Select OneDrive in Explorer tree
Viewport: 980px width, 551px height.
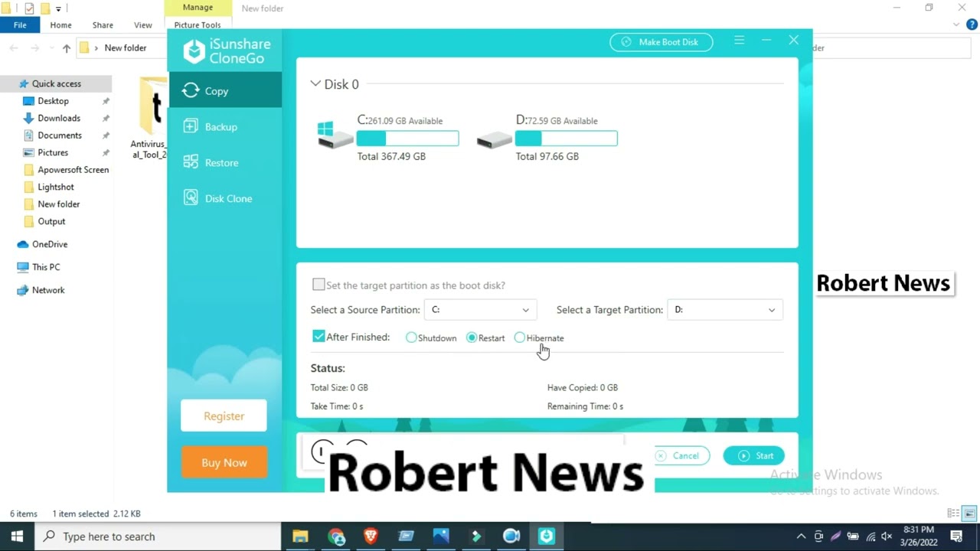pos(49,244)
